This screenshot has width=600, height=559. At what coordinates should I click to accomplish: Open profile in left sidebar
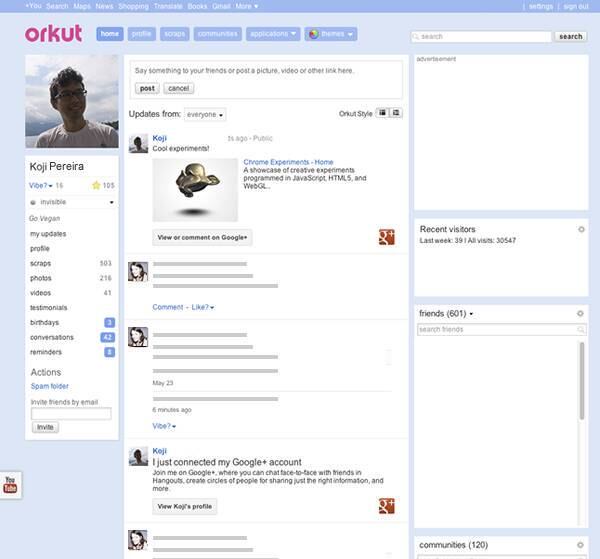tap(40, 249)
